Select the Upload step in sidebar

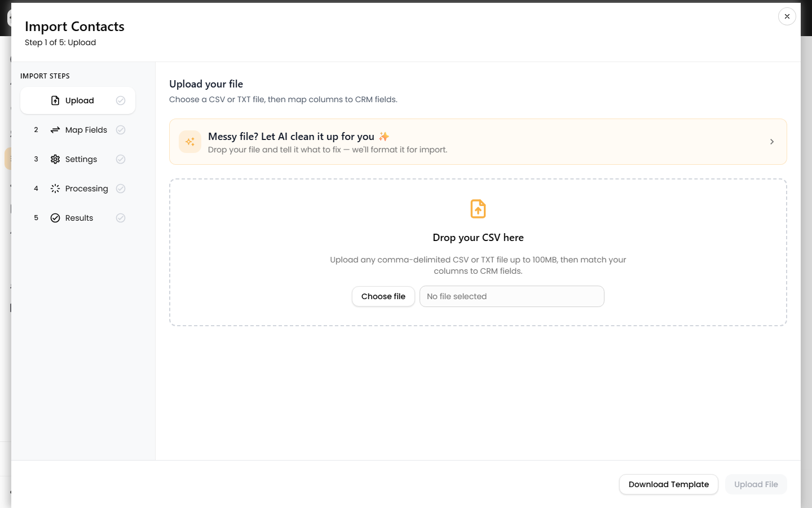point(78,100)
